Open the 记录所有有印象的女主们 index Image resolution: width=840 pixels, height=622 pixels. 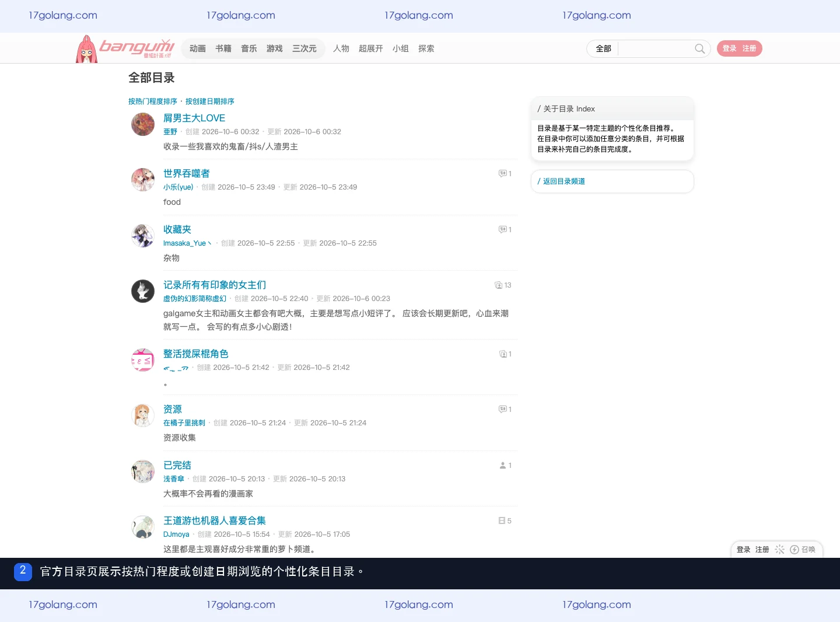215,285
